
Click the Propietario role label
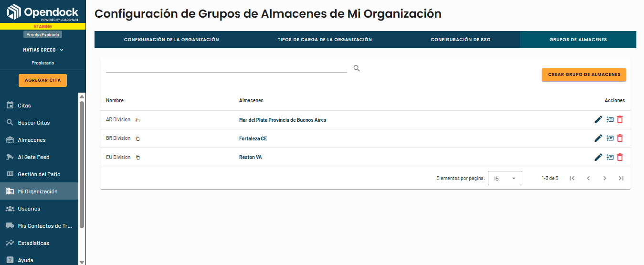click(x=42, y=63)
